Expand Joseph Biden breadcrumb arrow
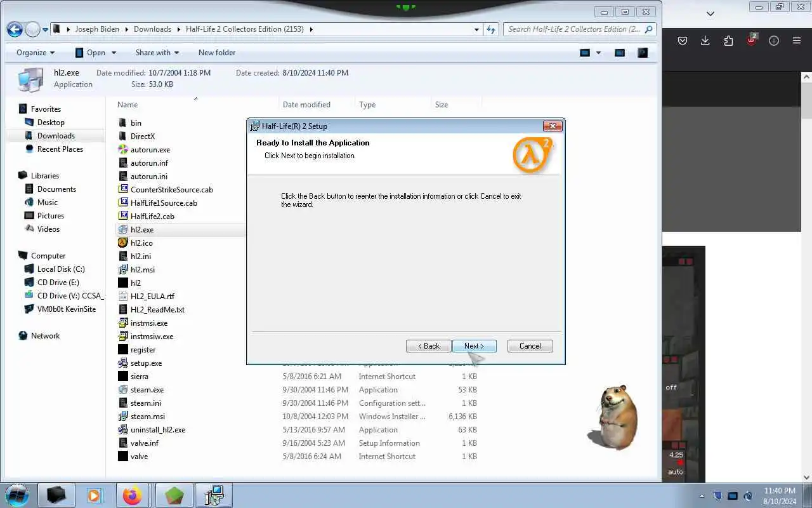 click(126, 29)
